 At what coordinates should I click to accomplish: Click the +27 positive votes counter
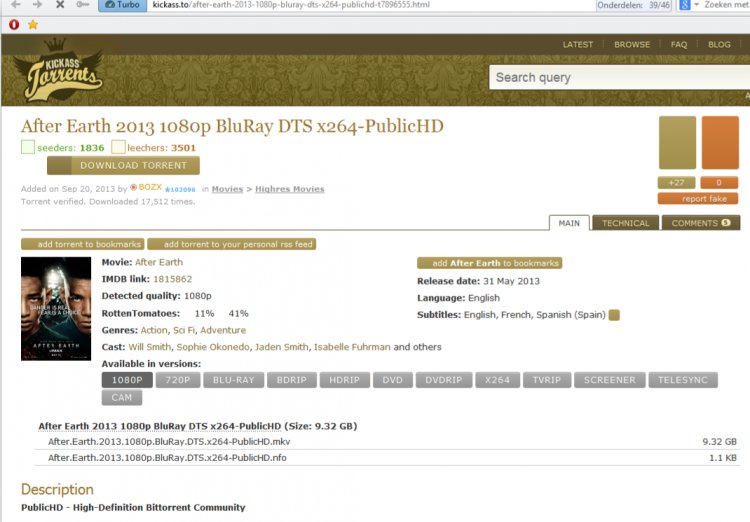[x=676, y=183]
